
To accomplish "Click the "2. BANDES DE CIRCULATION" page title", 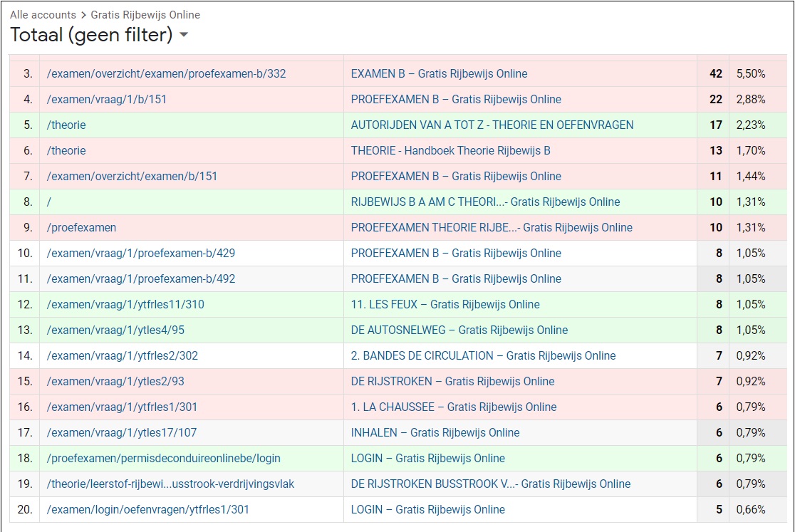I will coord(483,355).
